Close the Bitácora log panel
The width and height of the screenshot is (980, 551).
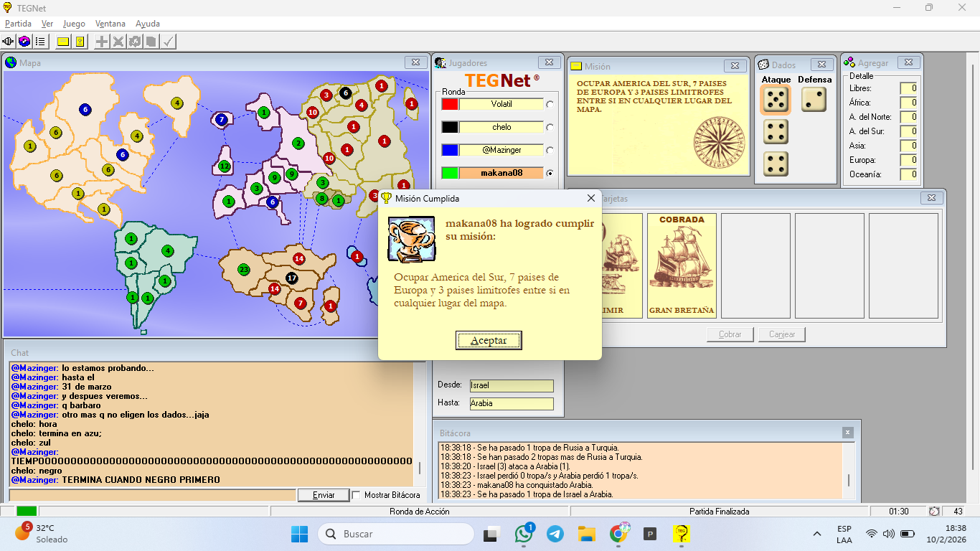pyautogui.click(x=848, y=433)
